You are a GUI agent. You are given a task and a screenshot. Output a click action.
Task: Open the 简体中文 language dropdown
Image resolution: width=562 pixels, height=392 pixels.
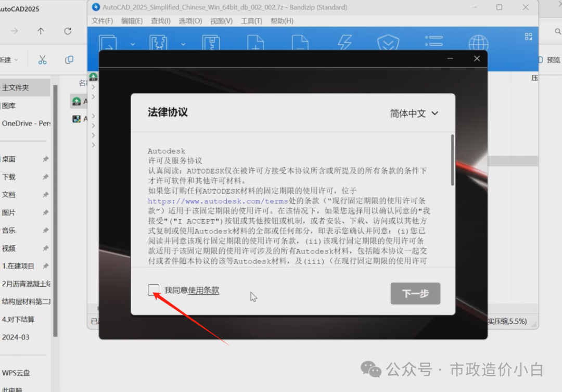tap(414, 113)
